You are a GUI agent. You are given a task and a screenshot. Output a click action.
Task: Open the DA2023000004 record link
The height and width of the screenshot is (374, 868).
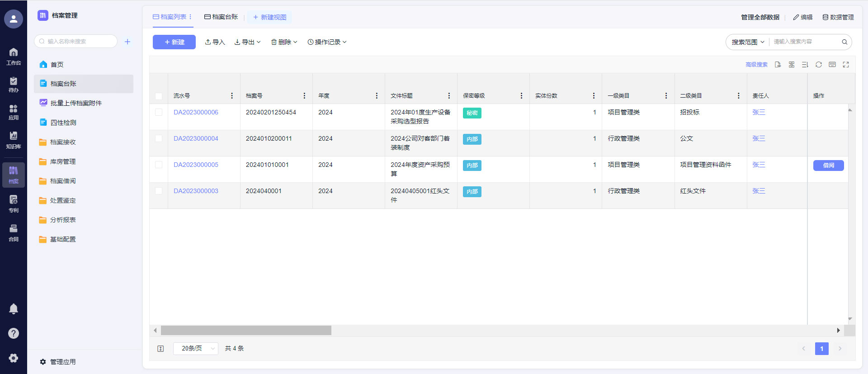click(x=196, y=138)
